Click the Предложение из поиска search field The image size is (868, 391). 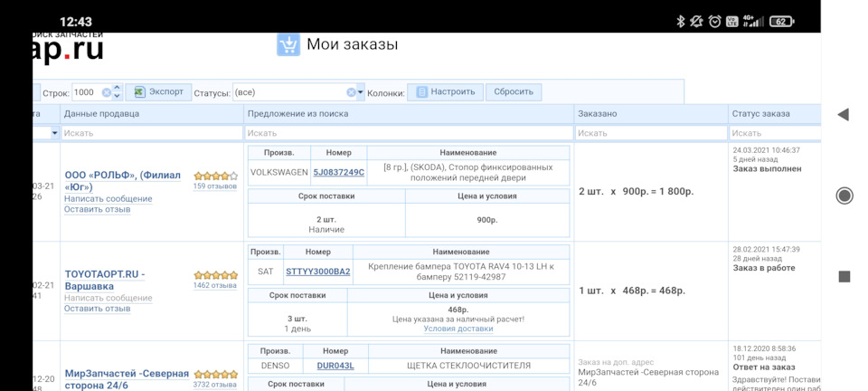(x=409, y=133)
